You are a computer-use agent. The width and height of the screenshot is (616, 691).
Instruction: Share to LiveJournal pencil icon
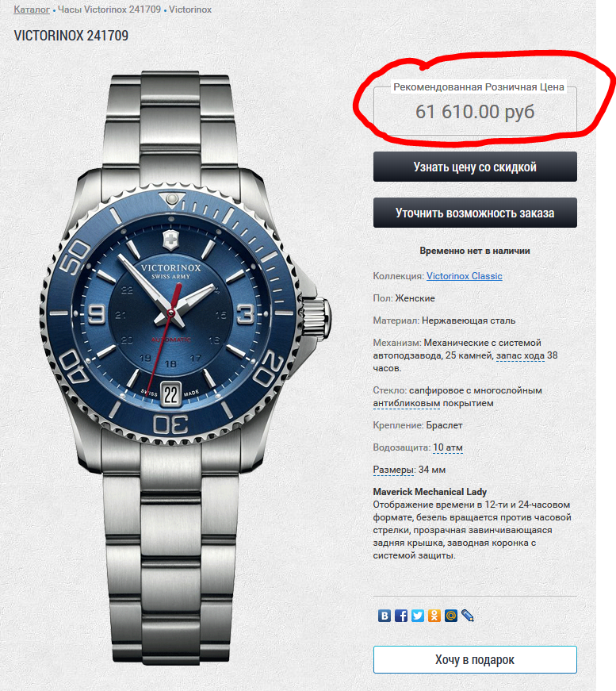[x=468, y=615]
